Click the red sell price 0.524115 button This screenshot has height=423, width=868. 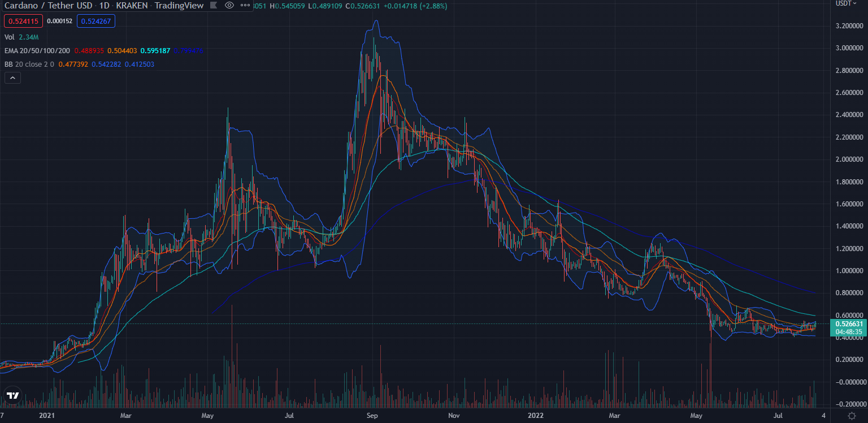pos(23,21)
